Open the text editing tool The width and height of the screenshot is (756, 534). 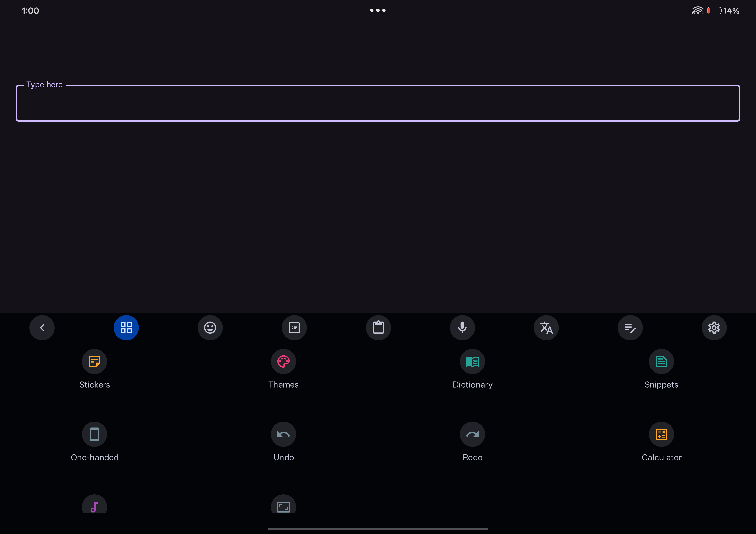point(630,328)
